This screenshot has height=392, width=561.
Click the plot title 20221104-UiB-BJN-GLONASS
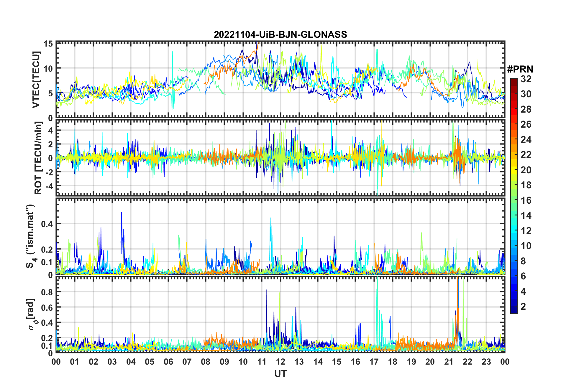coord(280,35)
